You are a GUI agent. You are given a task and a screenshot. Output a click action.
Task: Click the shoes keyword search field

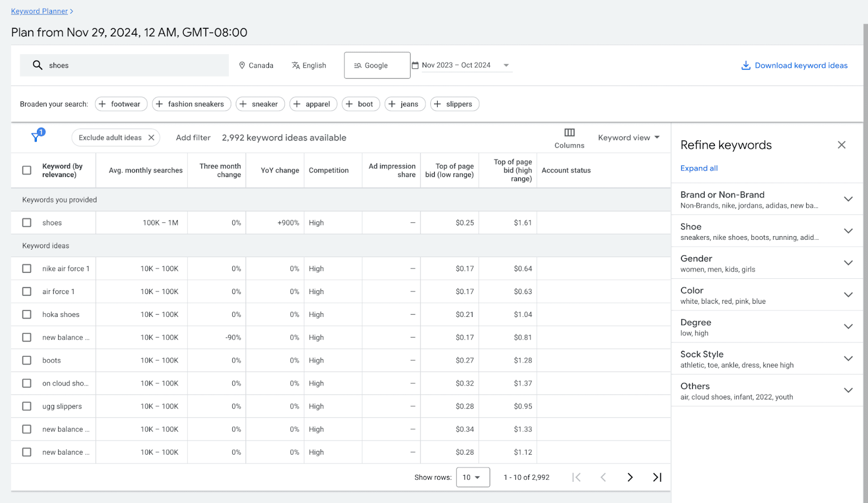click(x=125, y=65)
